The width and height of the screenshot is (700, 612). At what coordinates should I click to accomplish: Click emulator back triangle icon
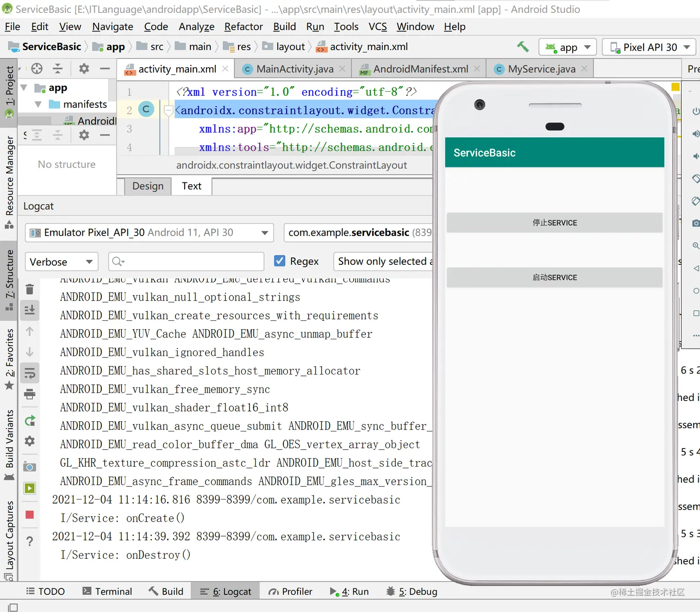click(696, 268)
